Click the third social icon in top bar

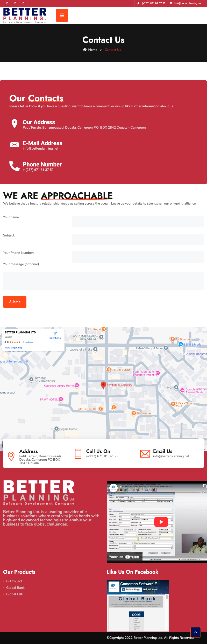point(23,3)
